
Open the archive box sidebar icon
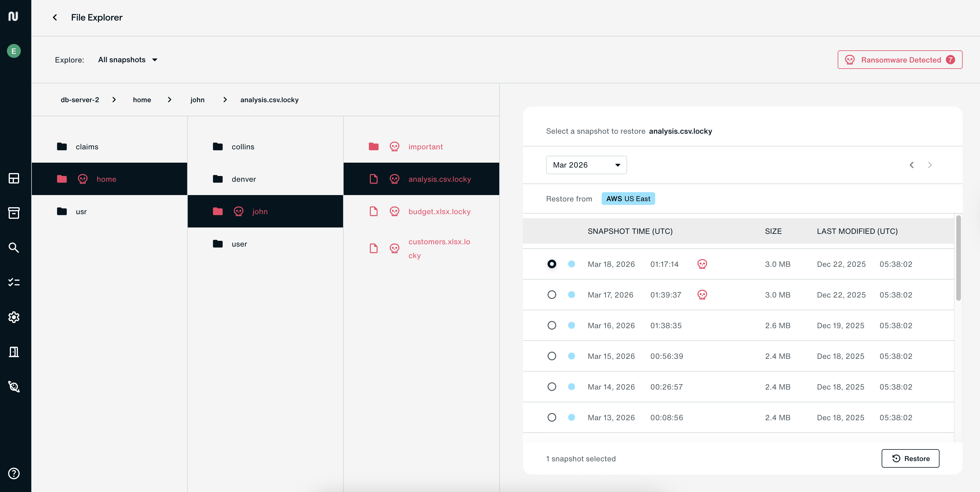pos(14,213)
